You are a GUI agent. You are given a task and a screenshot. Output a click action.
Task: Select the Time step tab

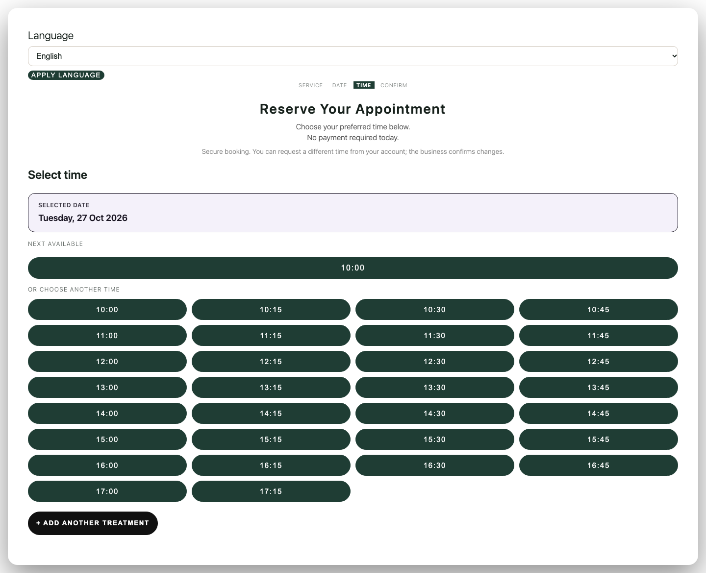[364, 85]
